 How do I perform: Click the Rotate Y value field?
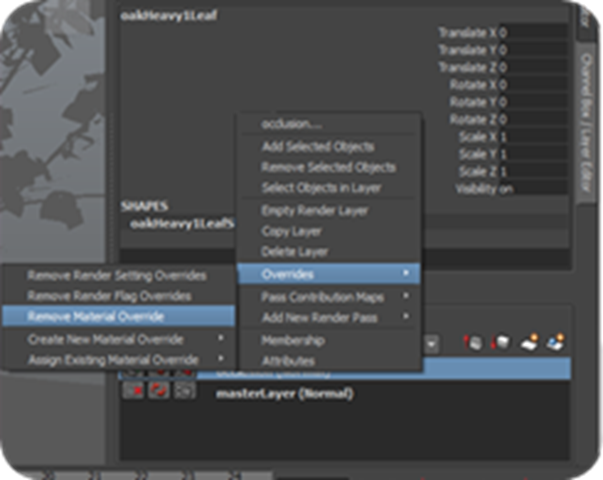533,102
